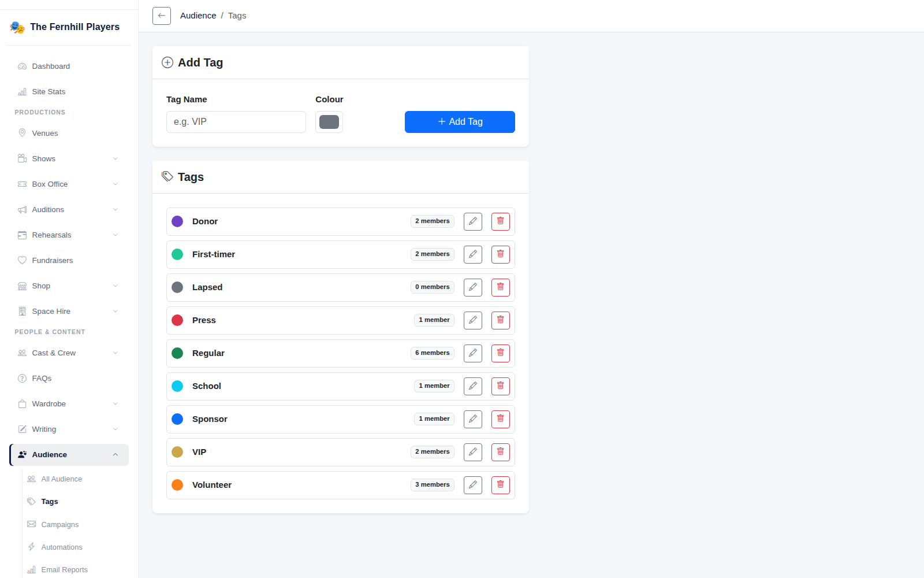Delete the Lapsed tag
Image resolution: width=924 pixels, height=578 pixels.
501,287
